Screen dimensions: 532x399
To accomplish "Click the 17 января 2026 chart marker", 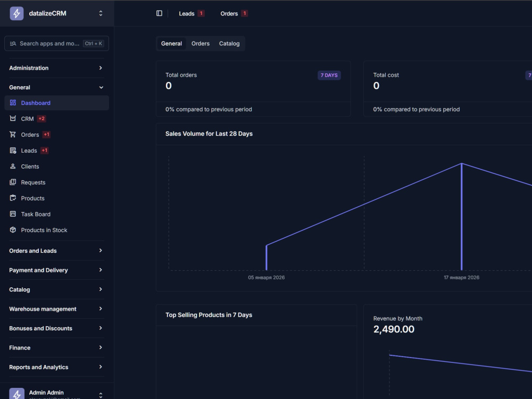I will [461, 217].
